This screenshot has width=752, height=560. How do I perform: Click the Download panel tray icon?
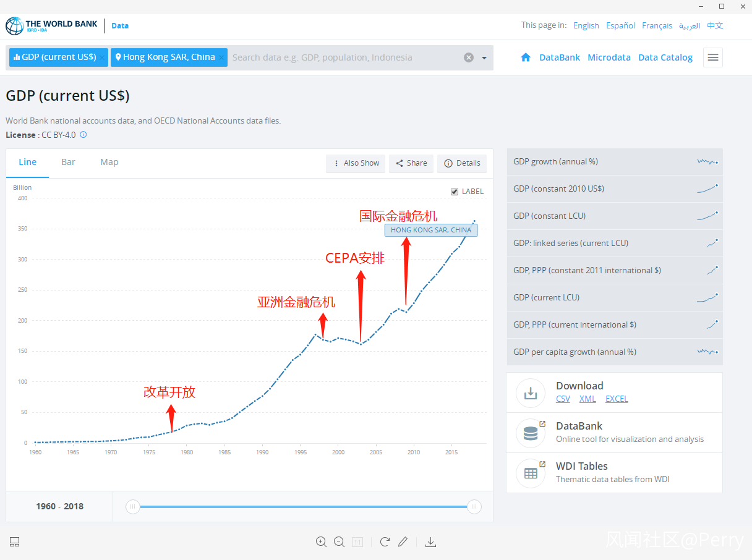(531, 392)
